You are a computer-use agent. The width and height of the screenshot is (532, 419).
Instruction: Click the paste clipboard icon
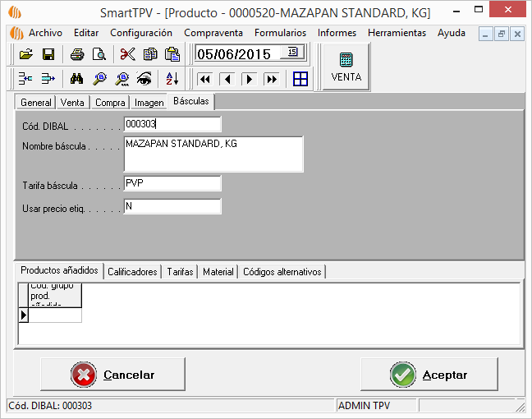[172, 54]
